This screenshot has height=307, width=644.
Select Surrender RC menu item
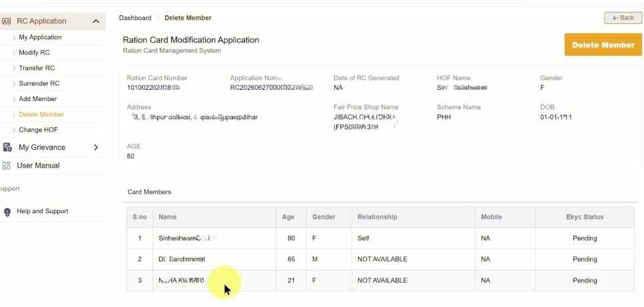39,83
